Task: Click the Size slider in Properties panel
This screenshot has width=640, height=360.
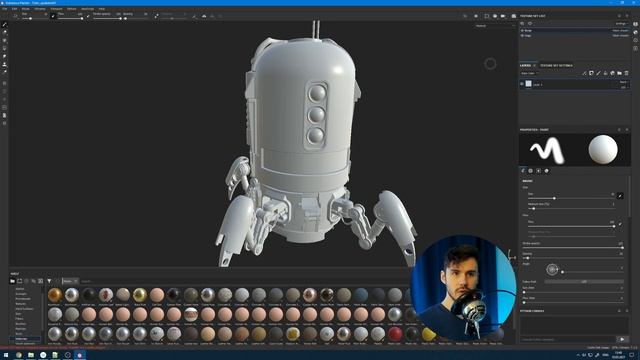Action: click(x=571, y=198)
